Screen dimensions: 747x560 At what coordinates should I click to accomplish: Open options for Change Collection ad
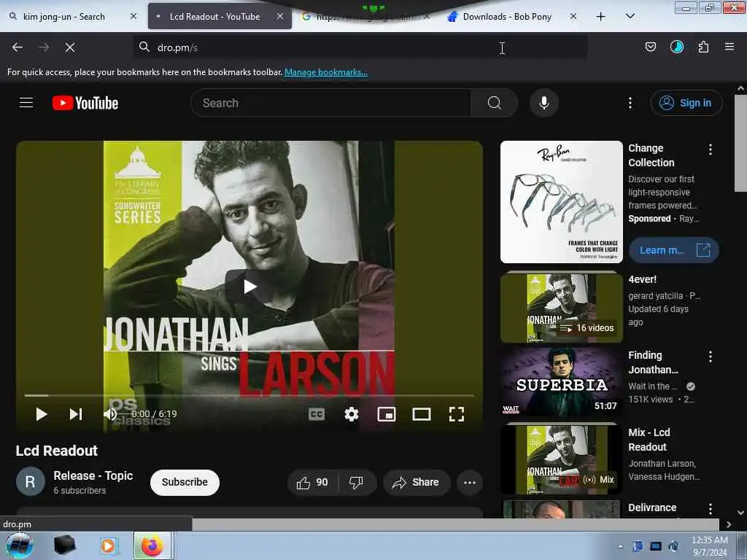[710, 149]
